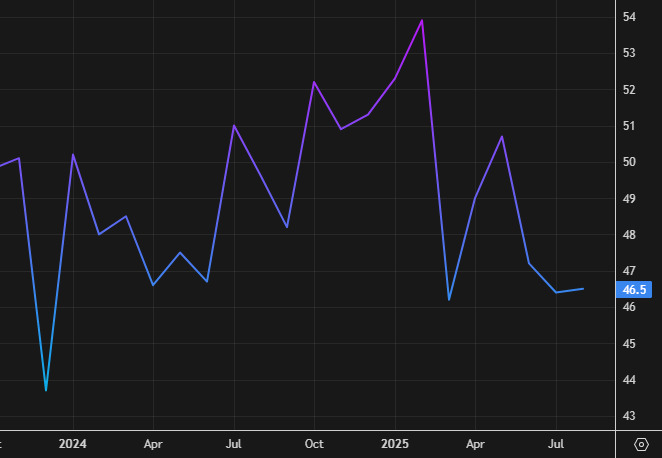Click the Apr label after 2024
The height and width of the screenshot is (458, 662).
(153, 444)
